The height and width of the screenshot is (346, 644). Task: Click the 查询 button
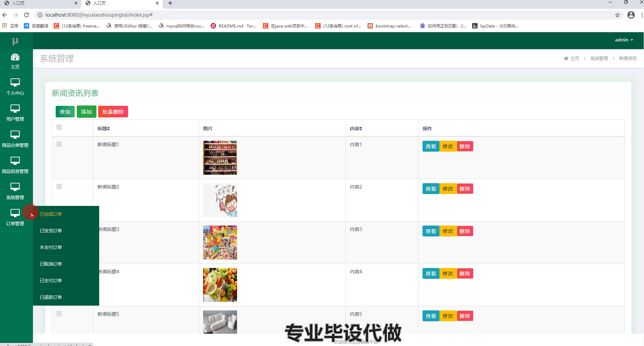point(65,112)
